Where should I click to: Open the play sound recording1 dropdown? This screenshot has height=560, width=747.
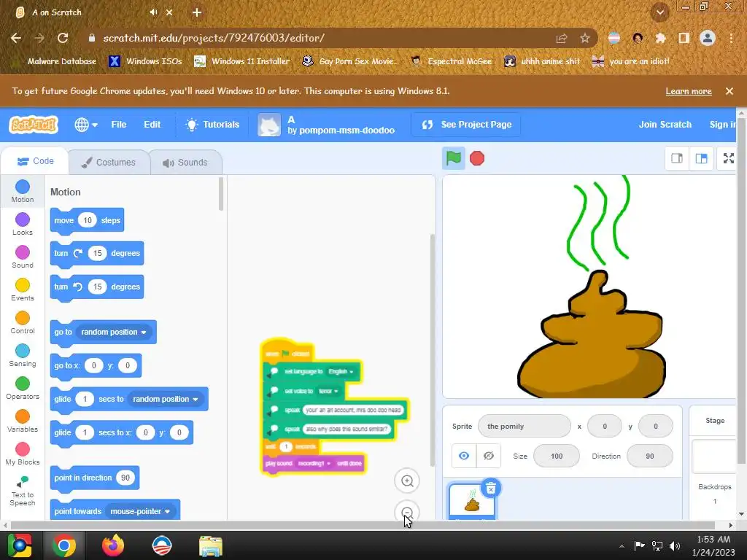tap(314, 463)
